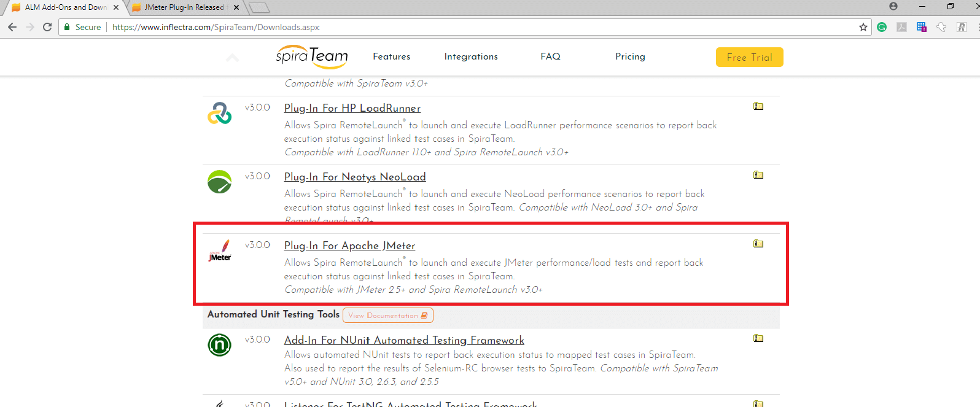
Task: Open the Plug-In For Apache JMeter link
Action: tap(349, 246)
